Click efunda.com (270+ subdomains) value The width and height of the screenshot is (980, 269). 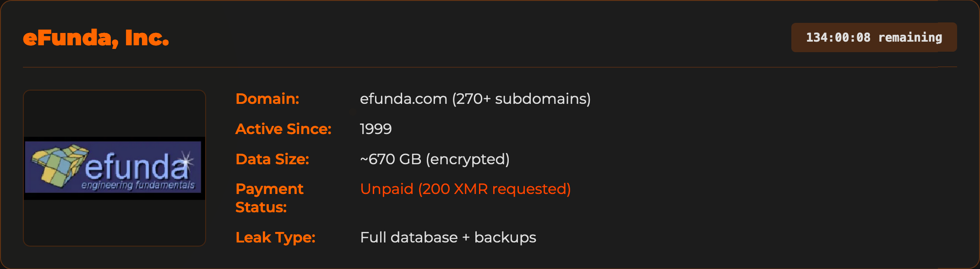point(475,99)
